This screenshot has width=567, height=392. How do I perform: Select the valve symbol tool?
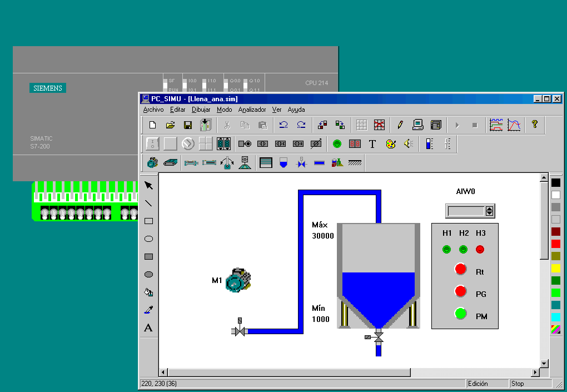click(x=300, y=162)
